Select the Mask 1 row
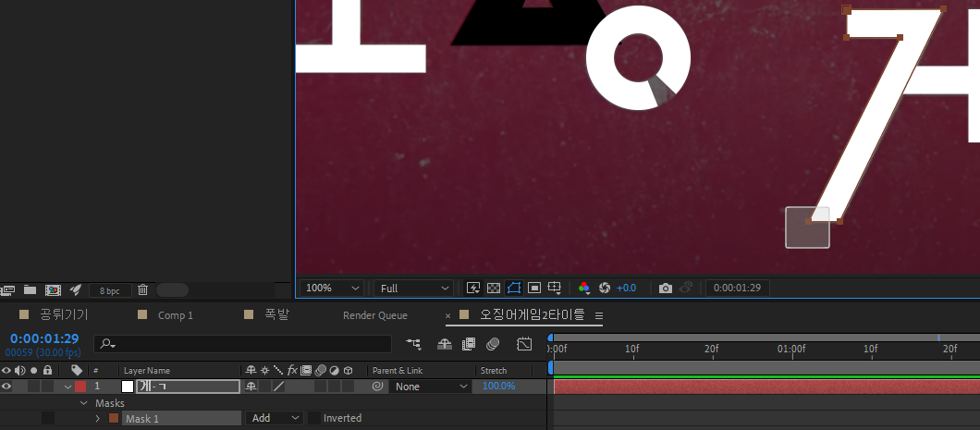Viewport: 980px width, 430px height. (181, 418)
